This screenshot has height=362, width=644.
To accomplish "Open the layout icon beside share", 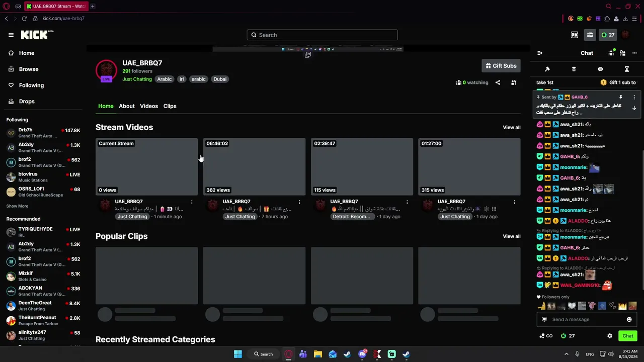I will click(x=514, y=82).
